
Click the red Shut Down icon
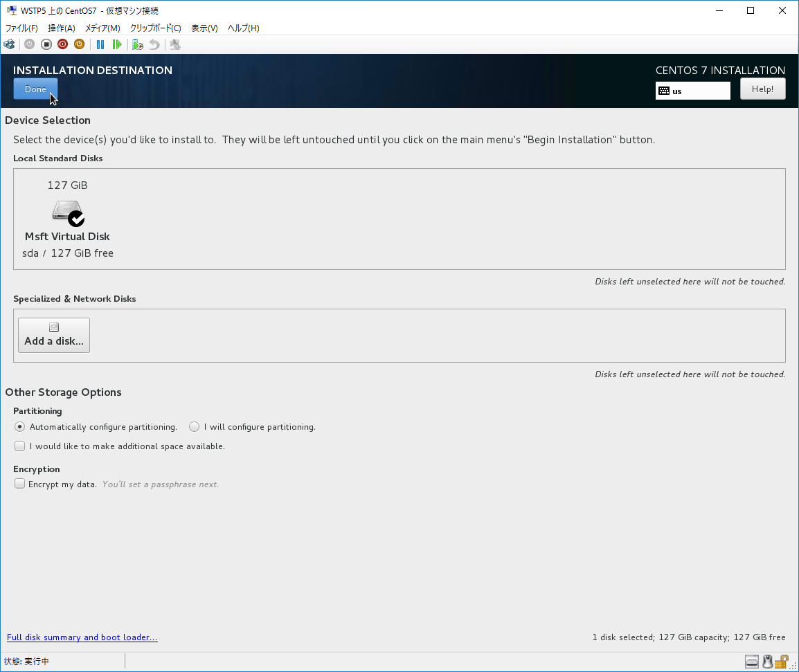click(63, 44)
